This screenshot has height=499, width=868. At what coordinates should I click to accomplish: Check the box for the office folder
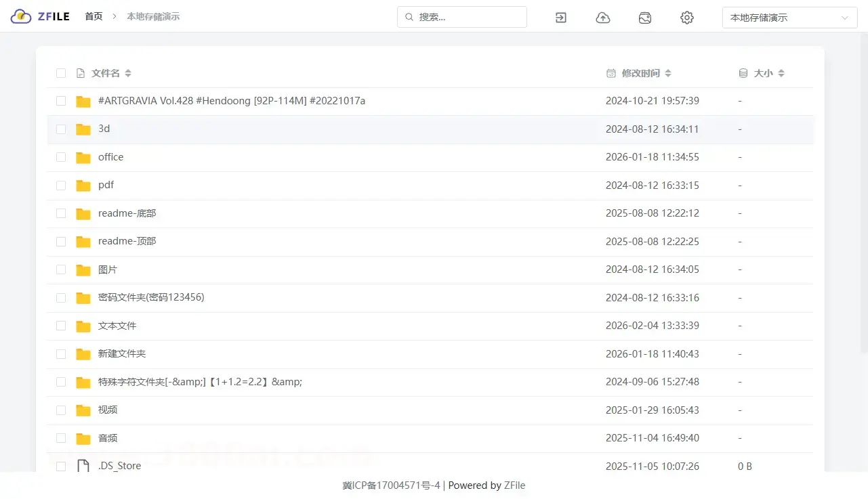click(61, 157)
